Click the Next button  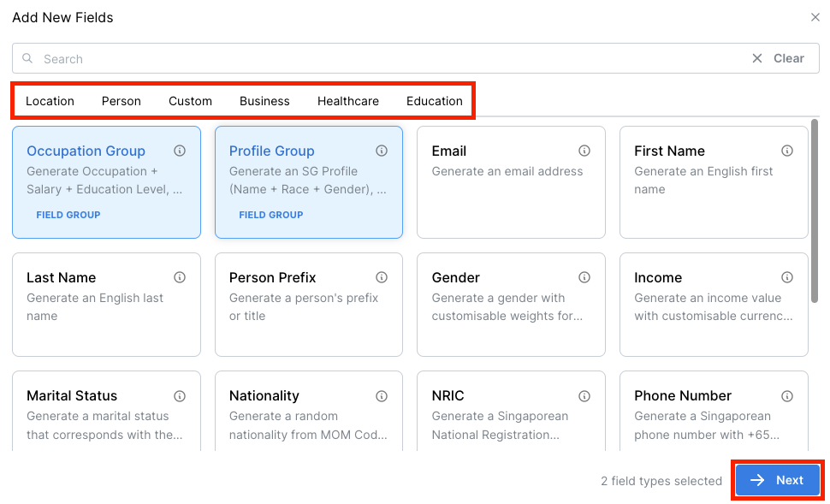pos(777,480)
